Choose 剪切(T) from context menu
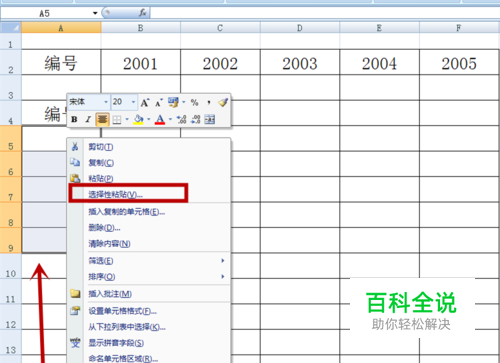This screenshot has width=500, height=363. 149,147
